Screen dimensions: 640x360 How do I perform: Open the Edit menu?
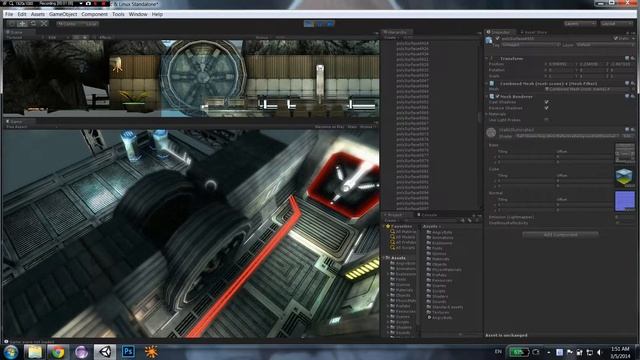(22, 14)
